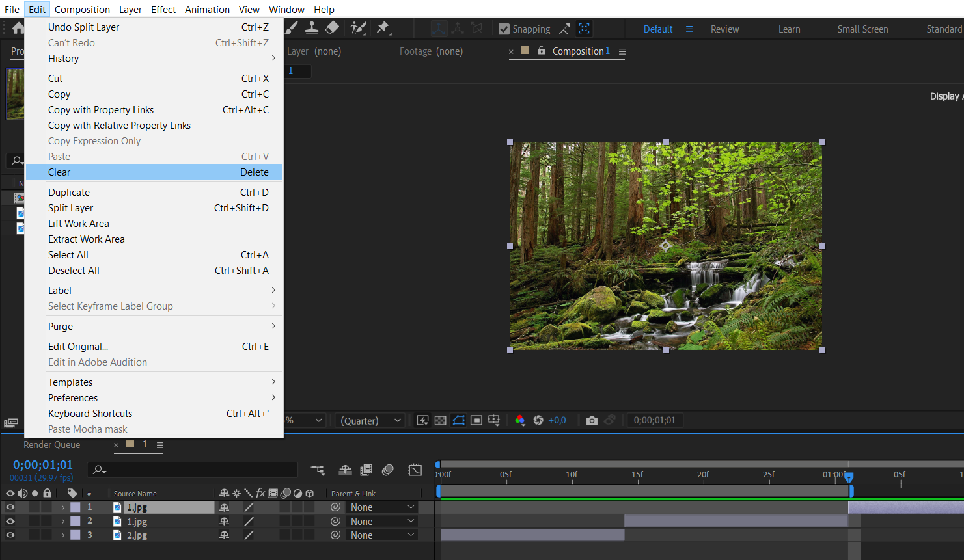
Task: Open the Graph Editor in timeline
Action: tap(415, 470)
